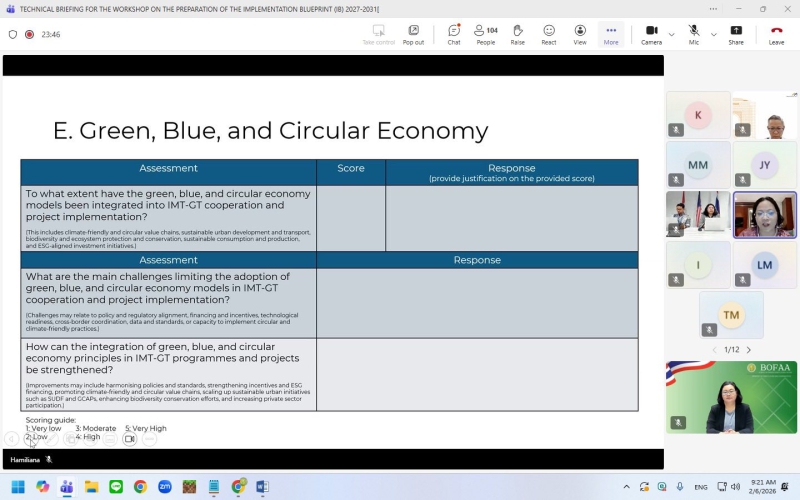Open ENG language input menu
800x500 pixels.
pos(701,487)
